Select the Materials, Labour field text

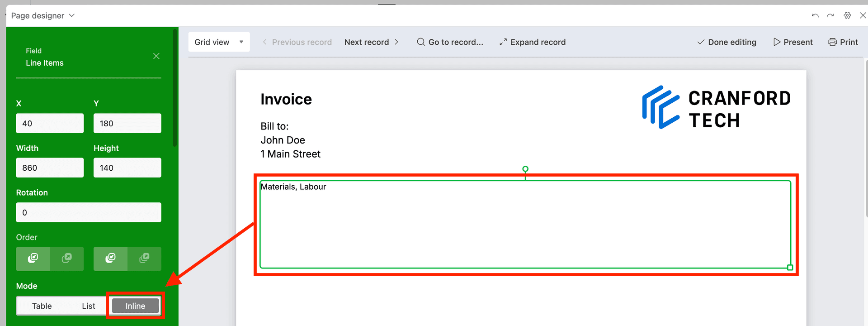click(x=293, y=187)
